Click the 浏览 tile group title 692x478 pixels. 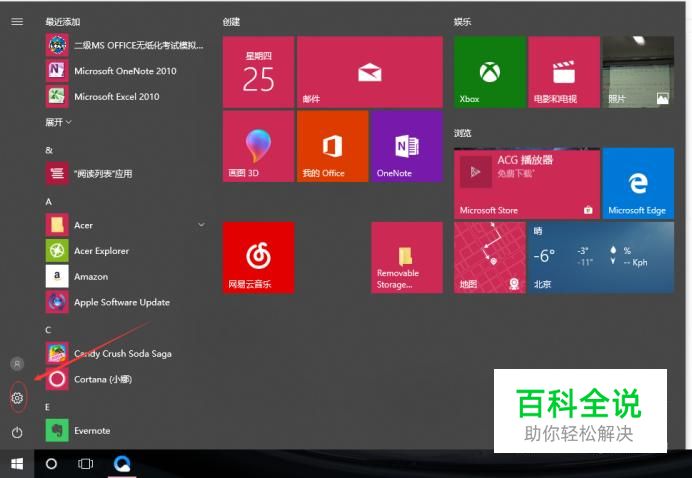click(x=463, y=133)
